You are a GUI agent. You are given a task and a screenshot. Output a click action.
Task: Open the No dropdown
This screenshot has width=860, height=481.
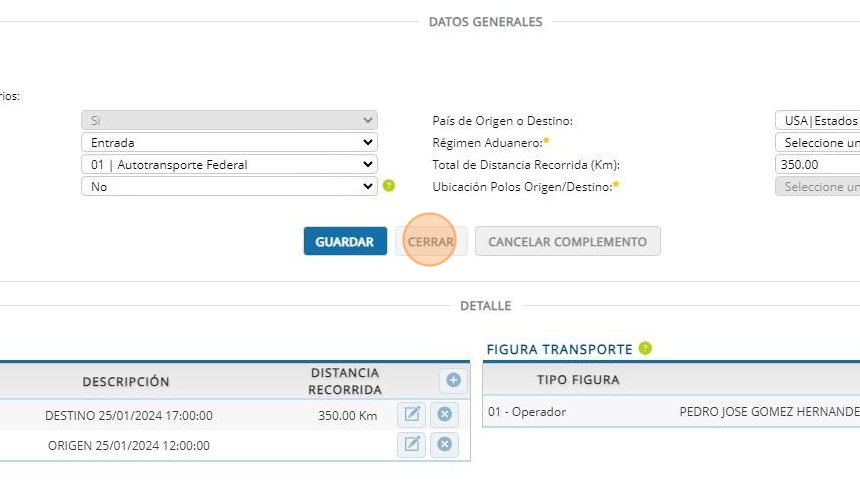[229, 186]
